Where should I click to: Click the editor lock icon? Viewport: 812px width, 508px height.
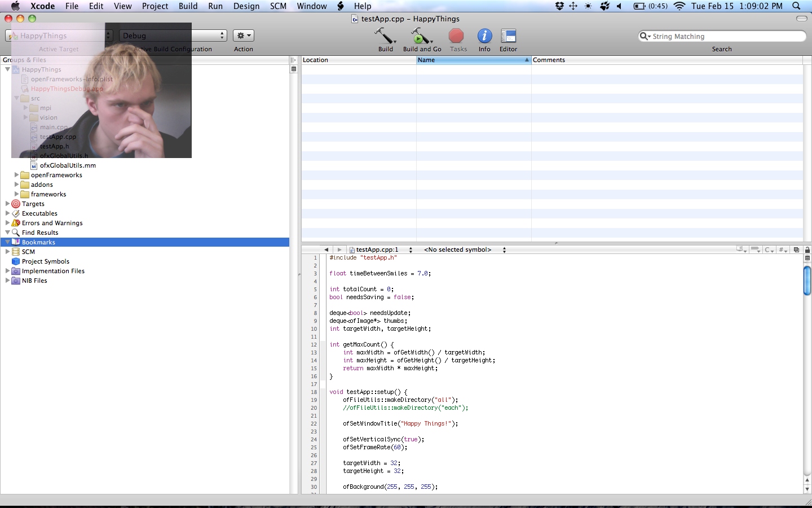807,249
